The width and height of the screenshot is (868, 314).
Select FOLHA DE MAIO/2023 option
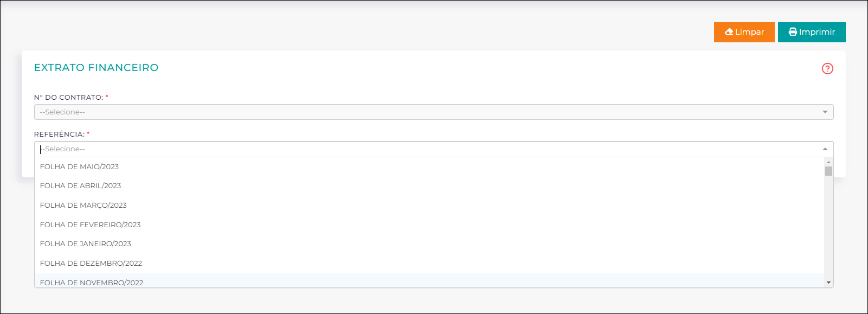tap(429, 166)
